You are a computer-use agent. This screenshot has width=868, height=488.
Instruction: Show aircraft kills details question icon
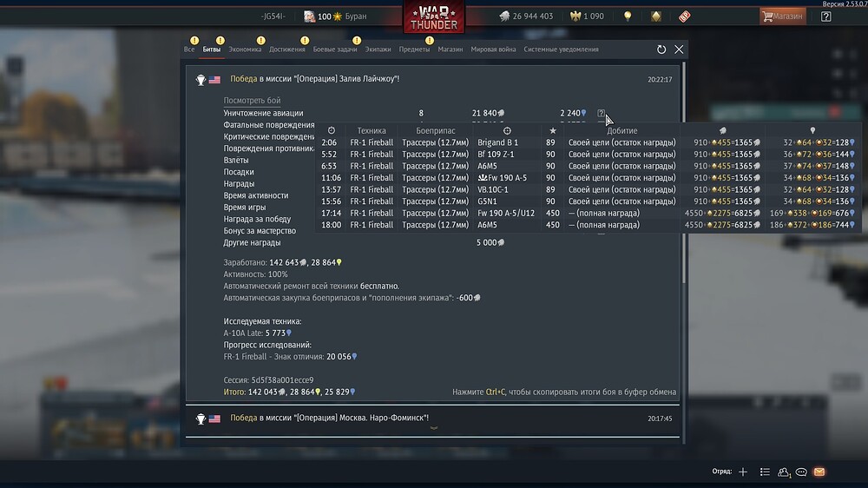(601, 113)
